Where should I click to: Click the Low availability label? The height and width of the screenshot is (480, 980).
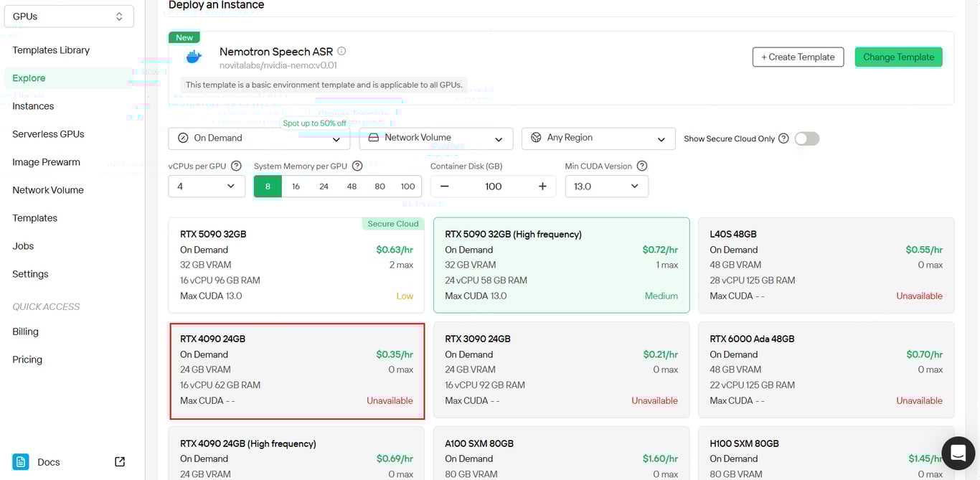[x=405, y=296]
